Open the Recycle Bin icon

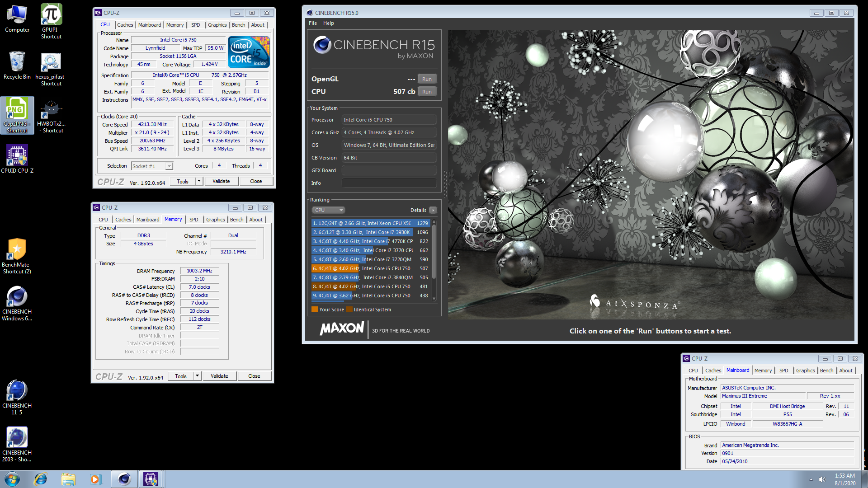pos(17,65)
